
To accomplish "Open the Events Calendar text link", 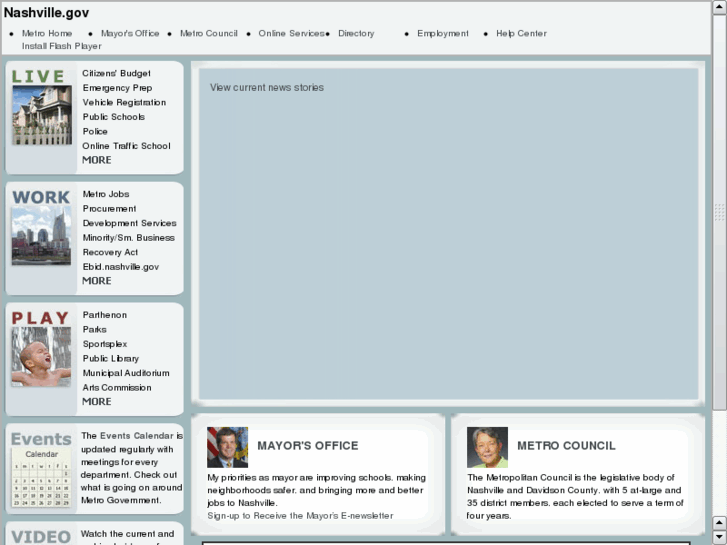I will click(x=137, y=436).
